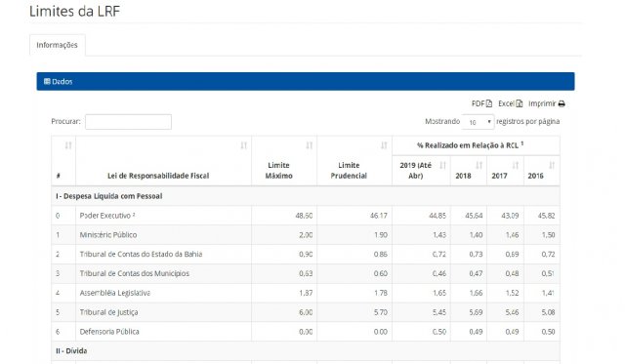This screenshot has width=625, height=364.
Task: Sort the 2016 column arrows
Action: pyautogui.click(x=552, y=165)
